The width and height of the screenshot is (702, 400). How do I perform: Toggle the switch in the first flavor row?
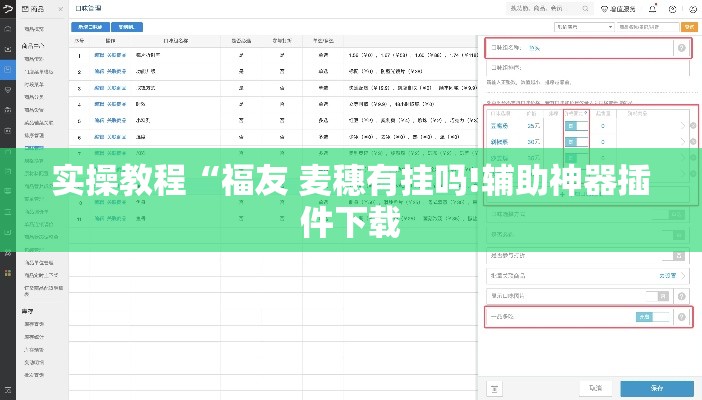coord(576,126)
